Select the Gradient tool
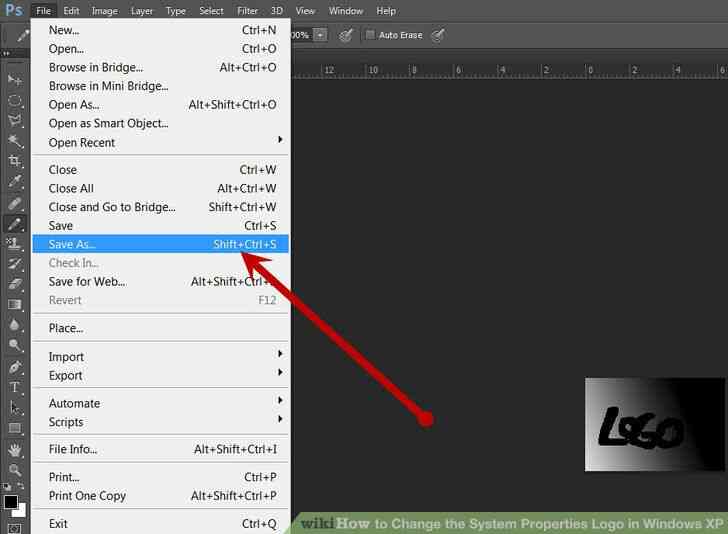The height and width of the screenshot is (534, 728). click(15, 305)
